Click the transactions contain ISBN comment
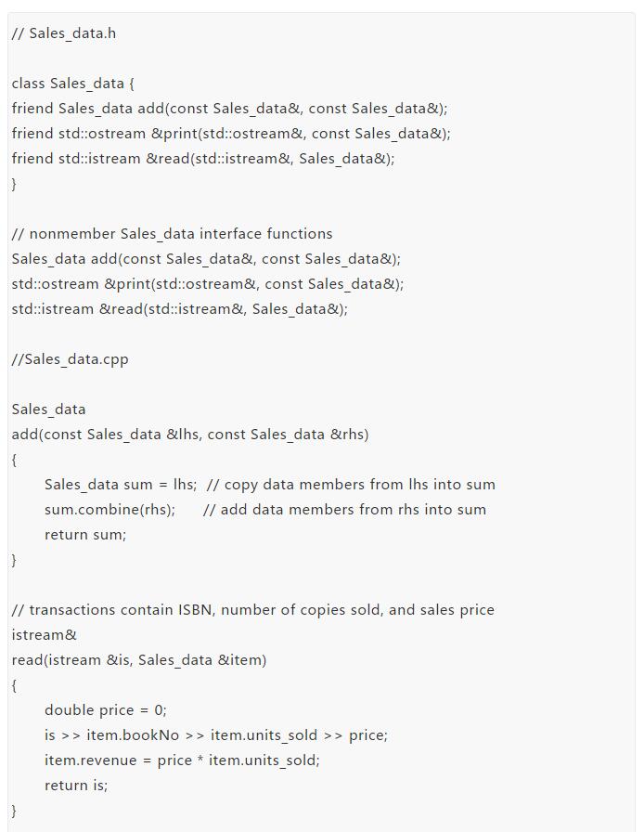Viewport: 644px width, 832px height. click(253, 610)
